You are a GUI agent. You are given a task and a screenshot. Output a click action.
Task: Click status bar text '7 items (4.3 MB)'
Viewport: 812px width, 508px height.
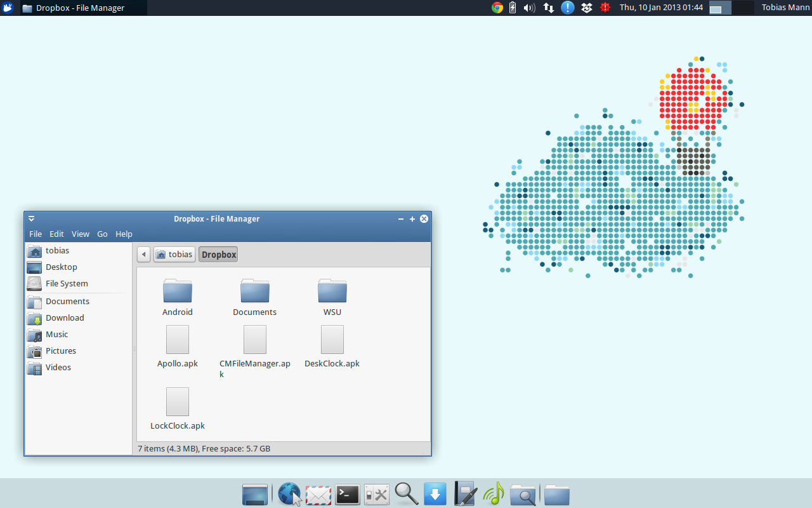pyautogui.click(x=168, y=448)
